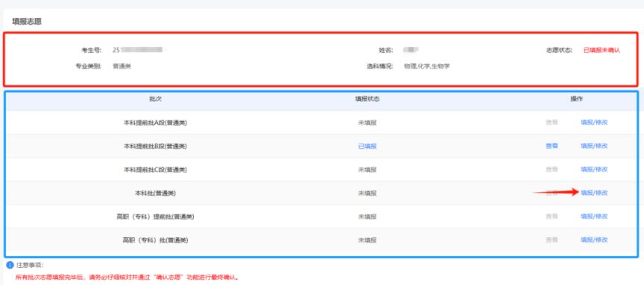Click 填报/修改 for 本科提前批A段(普通类)

click(594, 123)
